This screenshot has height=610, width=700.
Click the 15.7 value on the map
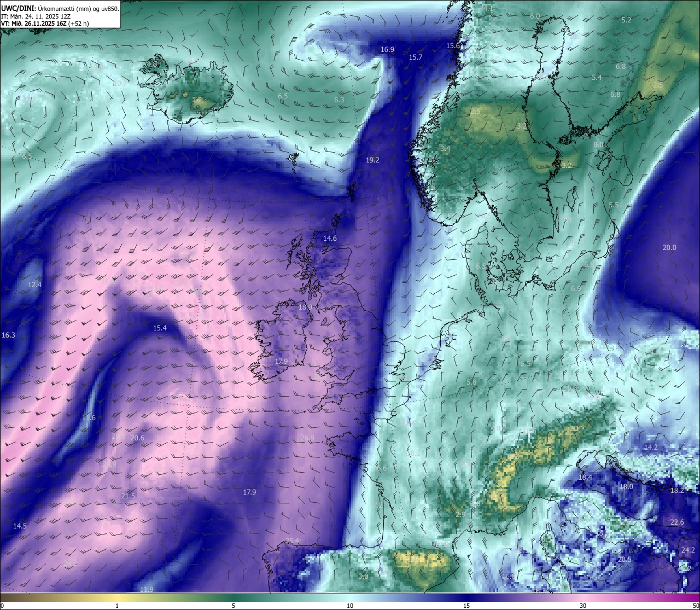pos(416,57)
